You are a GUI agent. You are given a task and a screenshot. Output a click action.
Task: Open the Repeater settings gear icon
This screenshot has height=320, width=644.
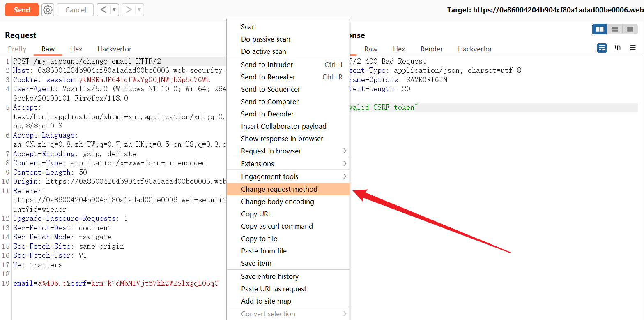48,10
